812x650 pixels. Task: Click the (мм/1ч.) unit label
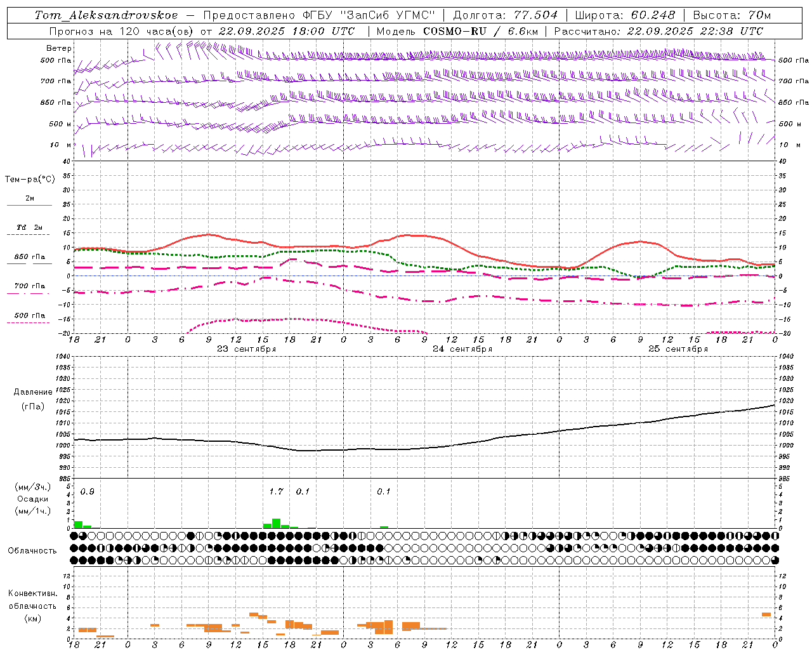[x=33, y=510]
